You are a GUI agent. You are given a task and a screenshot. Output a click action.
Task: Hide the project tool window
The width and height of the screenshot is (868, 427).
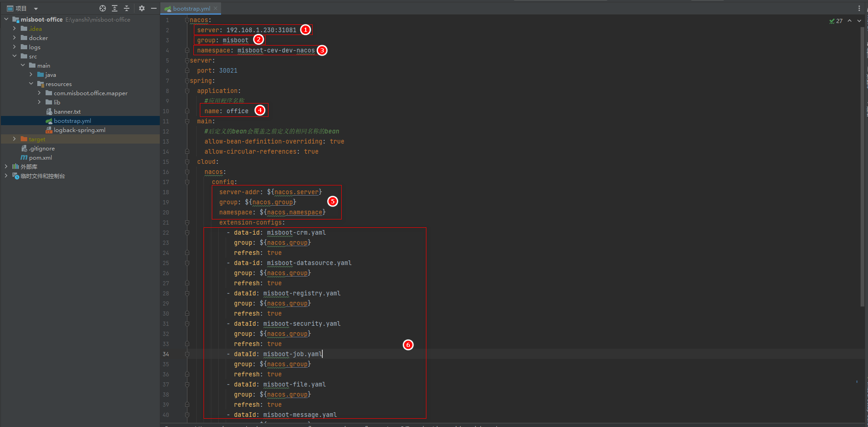(x=154, y=8)
